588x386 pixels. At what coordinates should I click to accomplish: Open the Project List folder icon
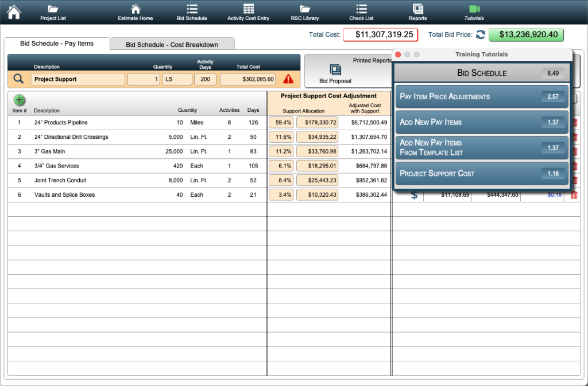point(53,13)
